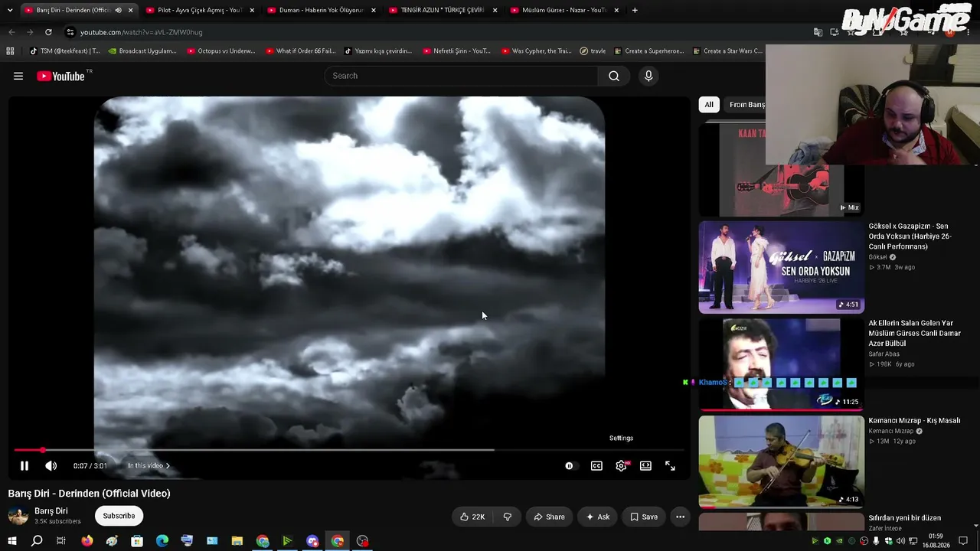Image resolution: width=980 pixels, height=551 pixels.
Task: Pause the video playback
Action: [x=24, y=466]
